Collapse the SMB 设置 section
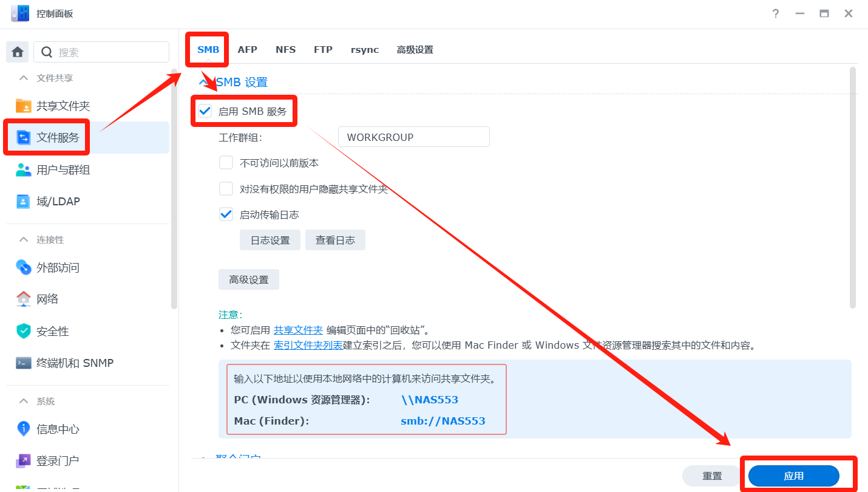This screenshot has width=868, height=492. tap(204, 82)
